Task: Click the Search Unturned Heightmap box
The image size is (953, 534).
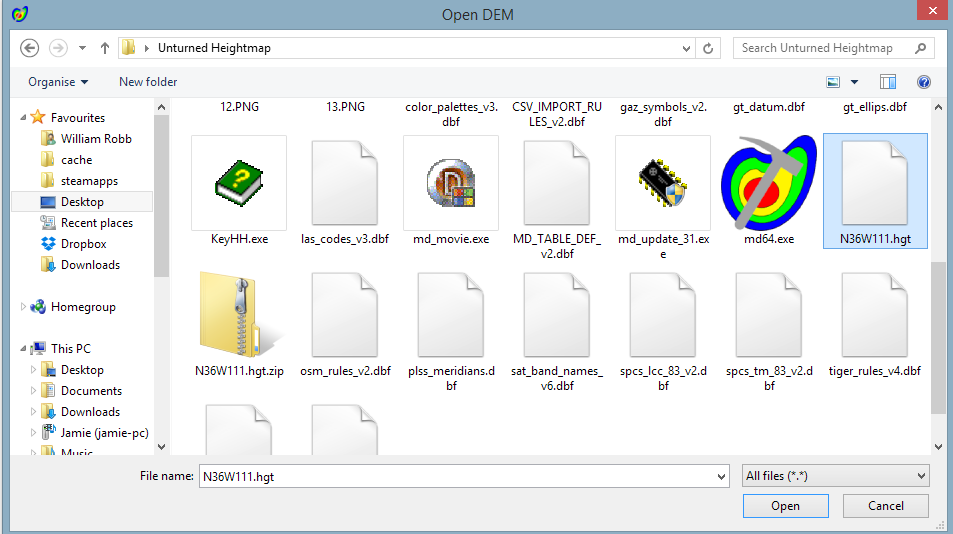Action: 834,48
